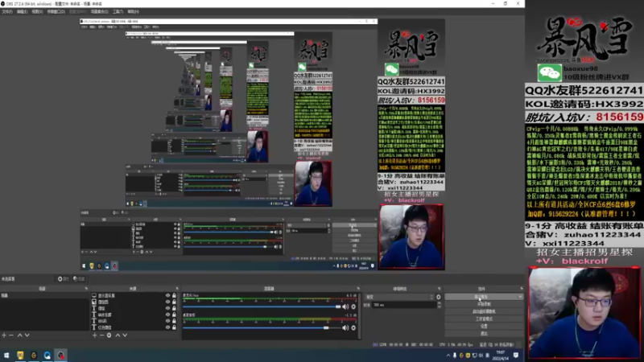Viewport: 644px width, 362px height.
Task: Select the scene in Scenes list
Action: pos(44,295)
